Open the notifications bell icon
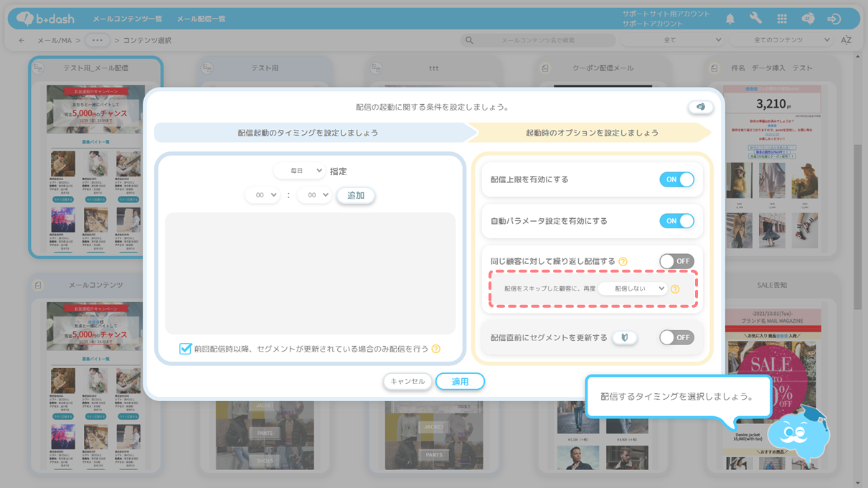868x488 pixels. (730, 19)
